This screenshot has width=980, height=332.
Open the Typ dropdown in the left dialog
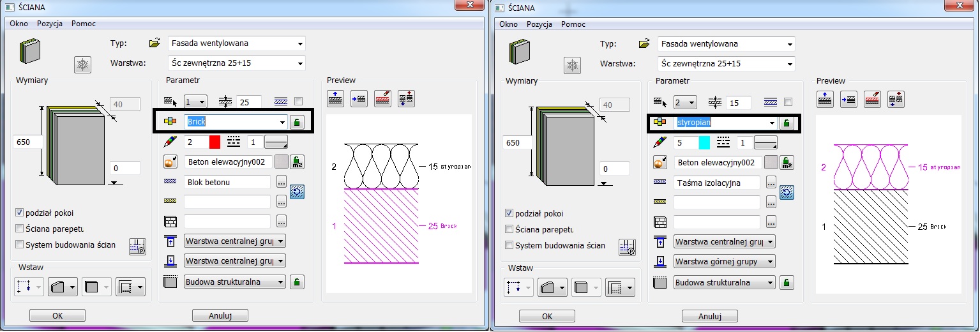point(300,44)
